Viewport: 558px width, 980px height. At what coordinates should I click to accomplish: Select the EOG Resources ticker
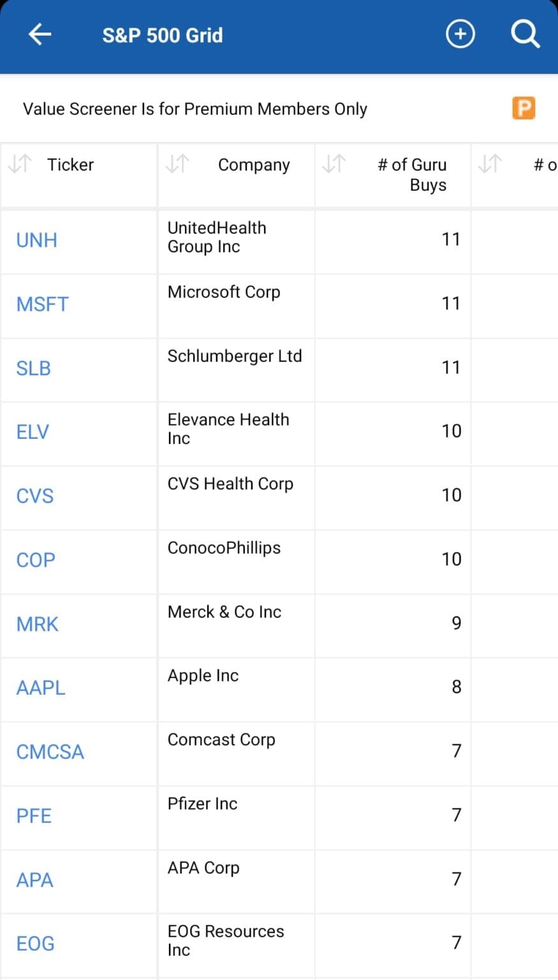pyautogui.click(x=34, y=943)
